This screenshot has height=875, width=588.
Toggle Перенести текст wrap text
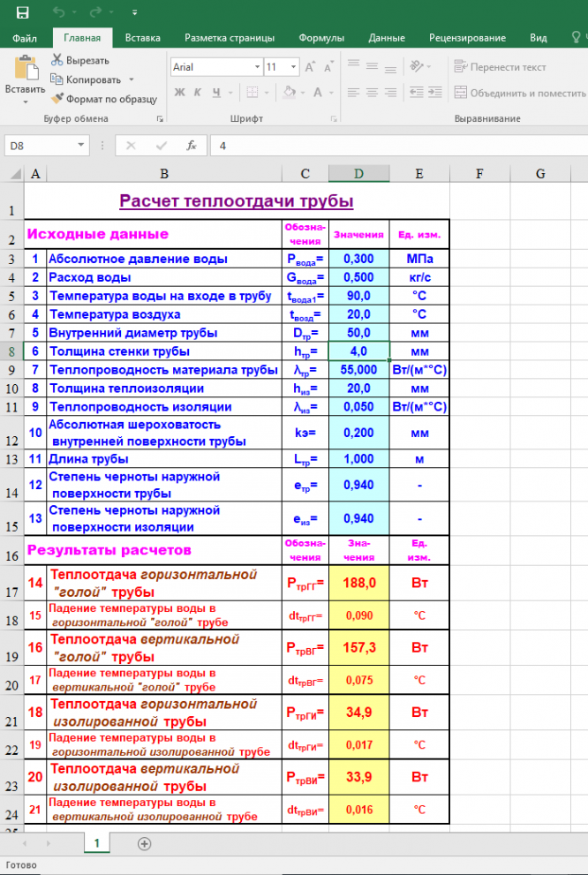[500, 67]
